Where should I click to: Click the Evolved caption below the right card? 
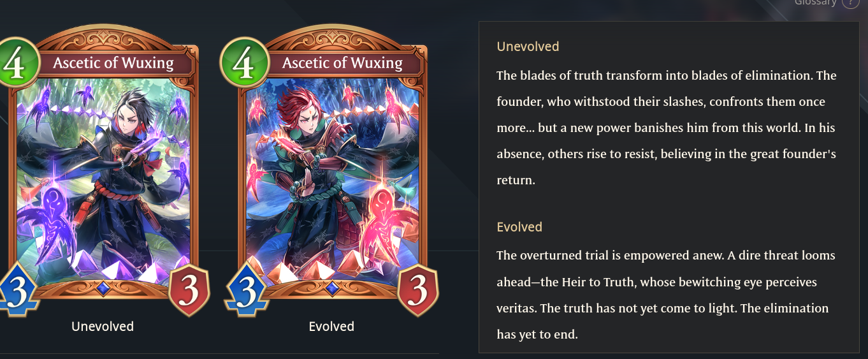[x=331, y=326]
